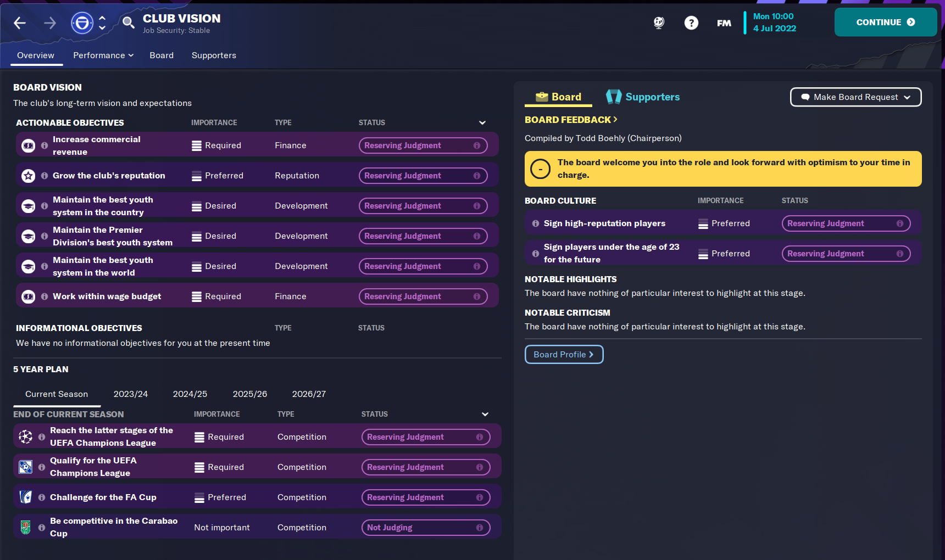The height and width of the screenshot is (560, 945).
Task: Switch to the Overview tab
Action: tap(36, 55)
